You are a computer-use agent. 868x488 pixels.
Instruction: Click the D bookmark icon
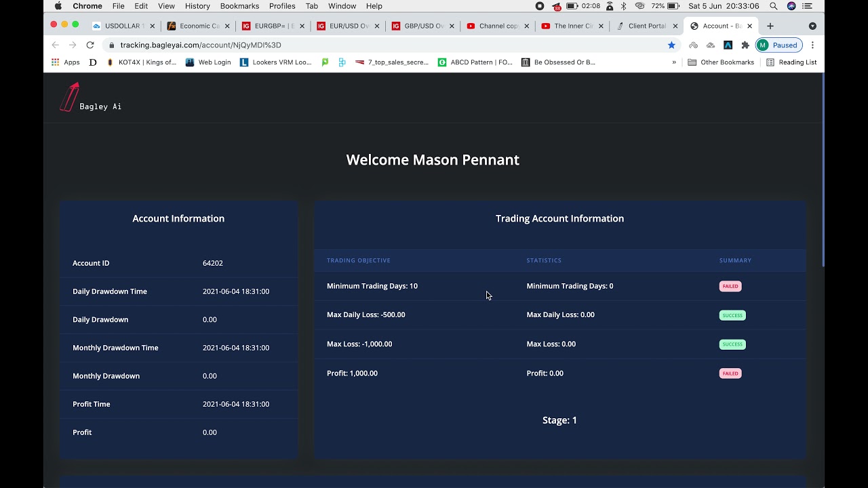[93, 62]
